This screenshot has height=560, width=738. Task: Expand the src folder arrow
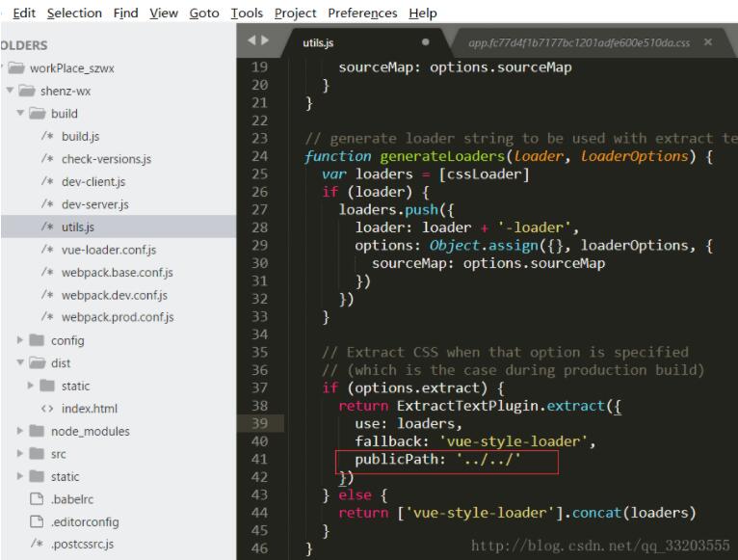[20, 453]
